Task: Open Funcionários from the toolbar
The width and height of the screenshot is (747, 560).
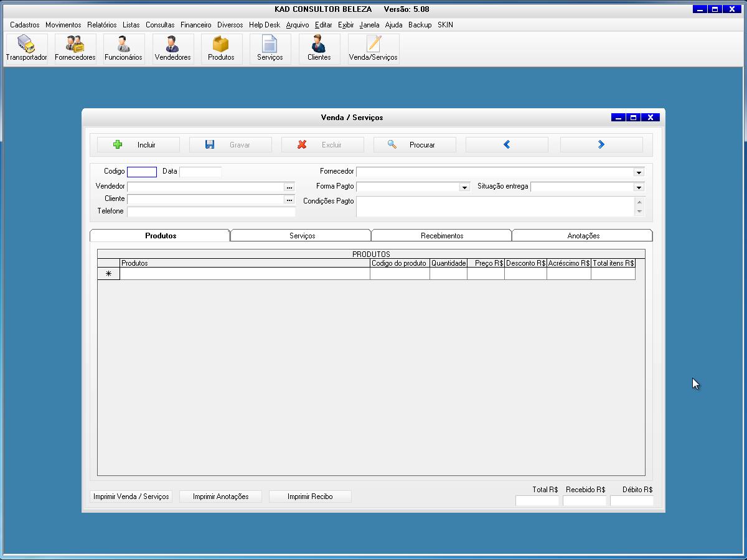Action: point(123,49)
